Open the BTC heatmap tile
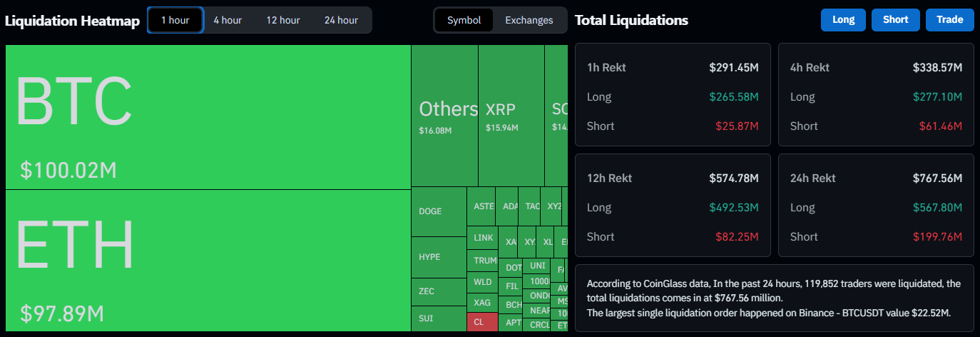Viewport: 980px width, 337px height. pos(208,117)
